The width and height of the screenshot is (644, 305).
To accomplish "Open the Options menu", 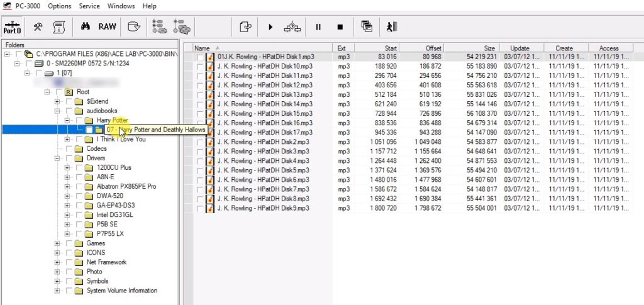I will [59, 6].
